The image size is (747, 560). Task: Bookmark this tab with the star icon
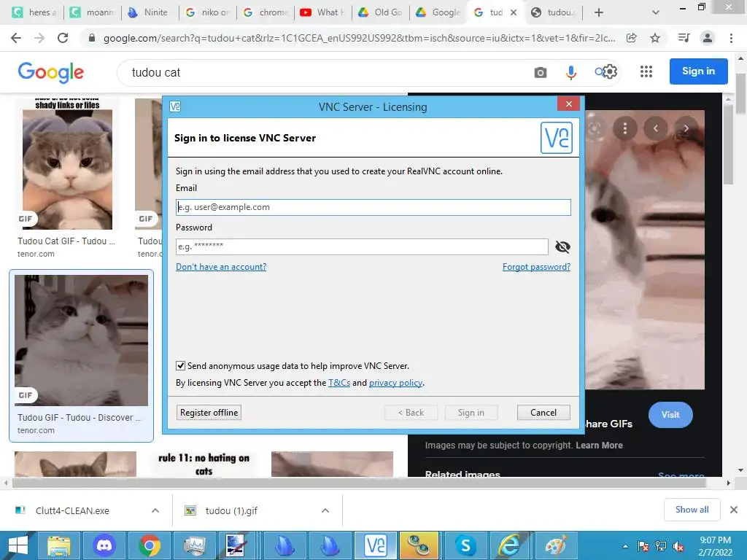(x=655, y=38)
